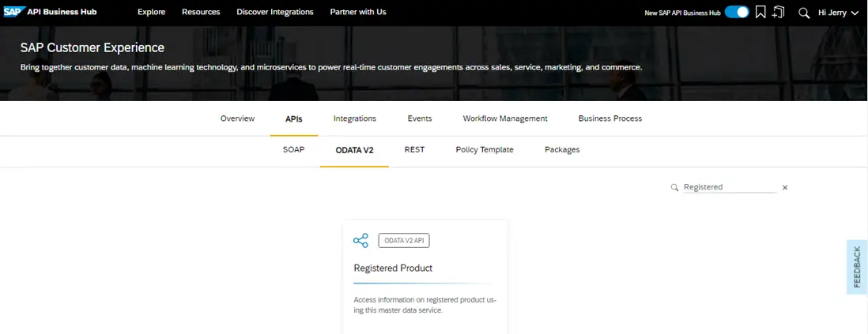Click the SAP logo
This screenshot has width=868, height=334.
tap(13, 12)
